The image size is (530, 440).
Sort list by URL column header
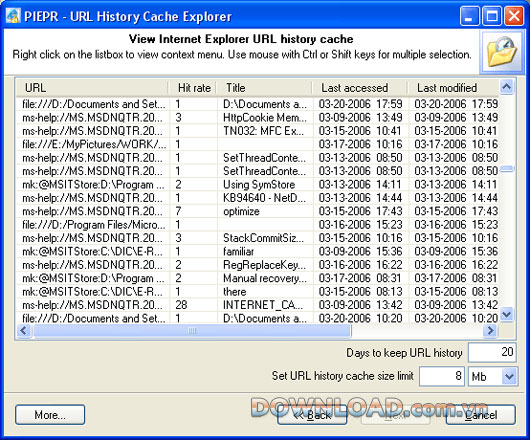[x=92, y=88]
